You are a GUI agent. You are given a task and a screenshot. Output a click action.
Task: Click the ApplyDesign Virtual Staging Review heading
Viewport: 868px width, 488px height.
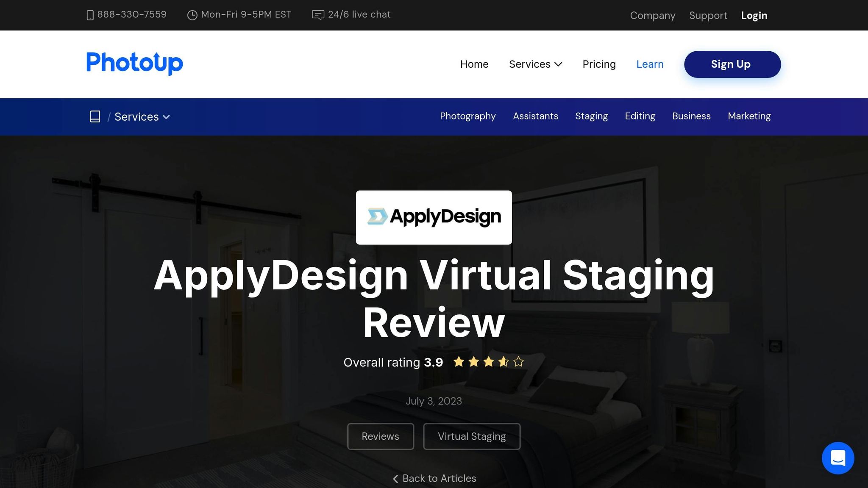pos(434,299)
